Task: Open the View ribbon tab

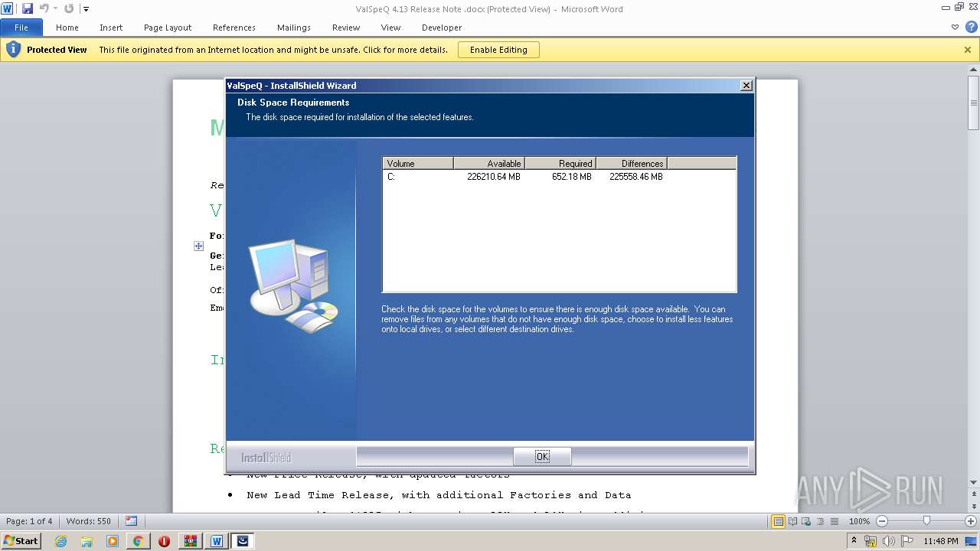Action: 390,28
